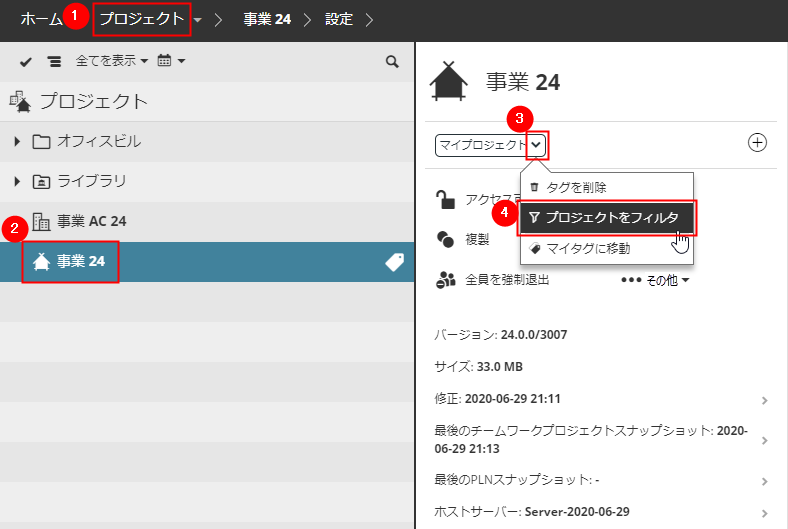The width and height of the screenshot is (788, 529).
Task: Click プロジェクト in the breadcrumb
Action: [142, 19]
